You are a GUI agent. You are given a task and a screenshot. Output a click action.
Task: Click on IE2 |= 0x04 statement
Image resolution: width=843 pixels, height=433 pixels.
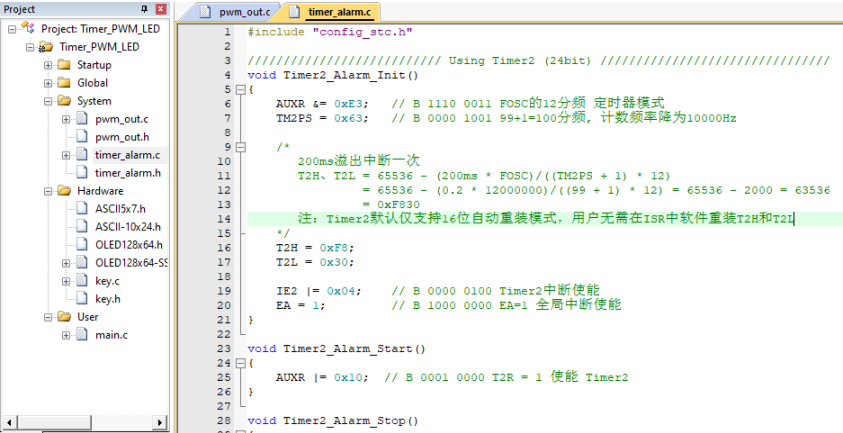point(319,291)
